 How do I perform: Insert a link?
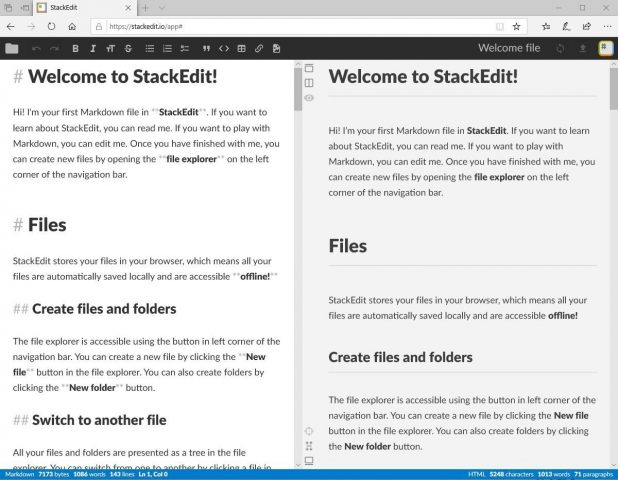[259, 48]
